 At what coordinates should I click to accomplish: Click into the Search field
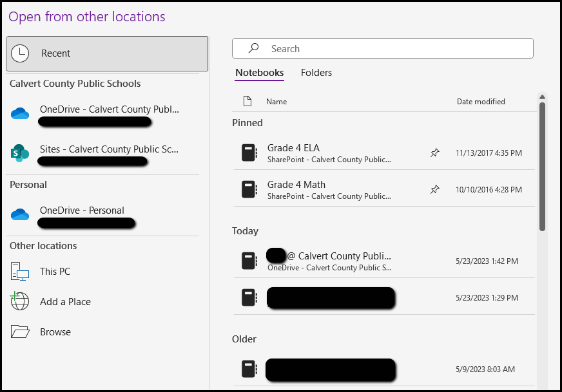(383, 48)
